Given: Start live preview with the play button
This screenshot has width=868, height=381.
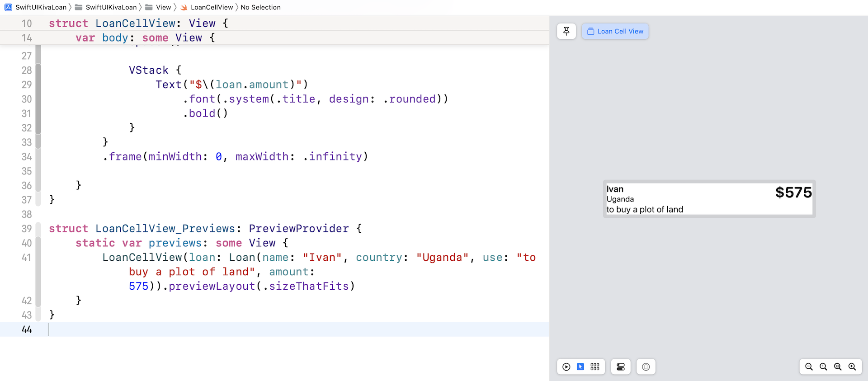Looking at the screenshot, I should tap(566, 367).
